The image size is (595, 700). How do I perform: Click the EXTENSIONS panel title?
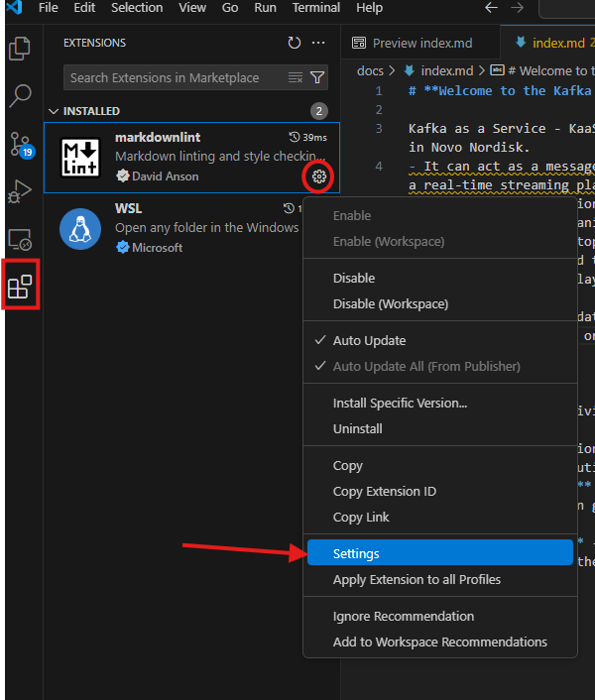point(94,43)
